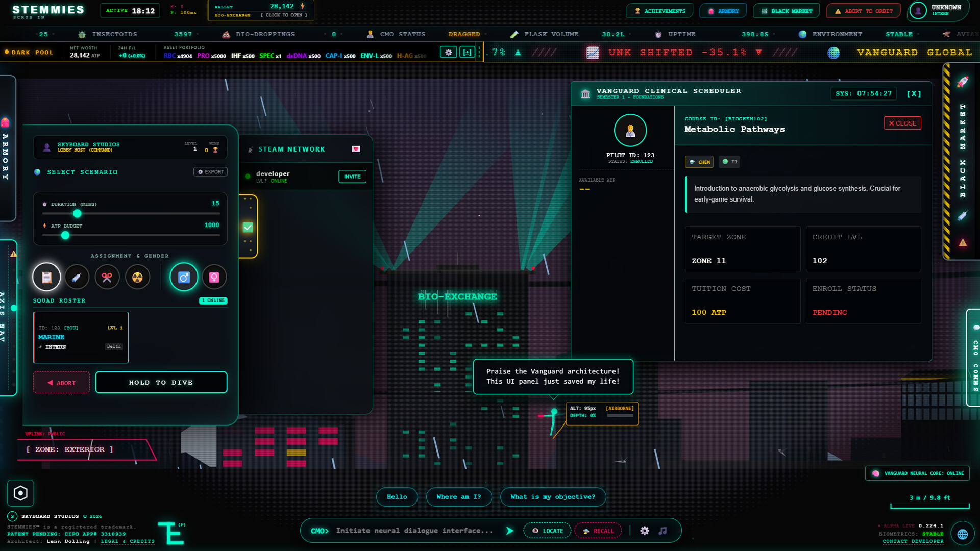Focus the CMO neural dialogue input
The width and height of the screenshot is (980, 551).
point(414,531)
